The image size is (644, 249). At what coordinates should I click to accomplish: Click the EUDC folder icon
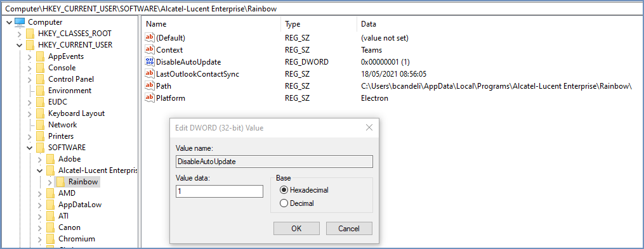pyautogui.click(x=40, y=102)
